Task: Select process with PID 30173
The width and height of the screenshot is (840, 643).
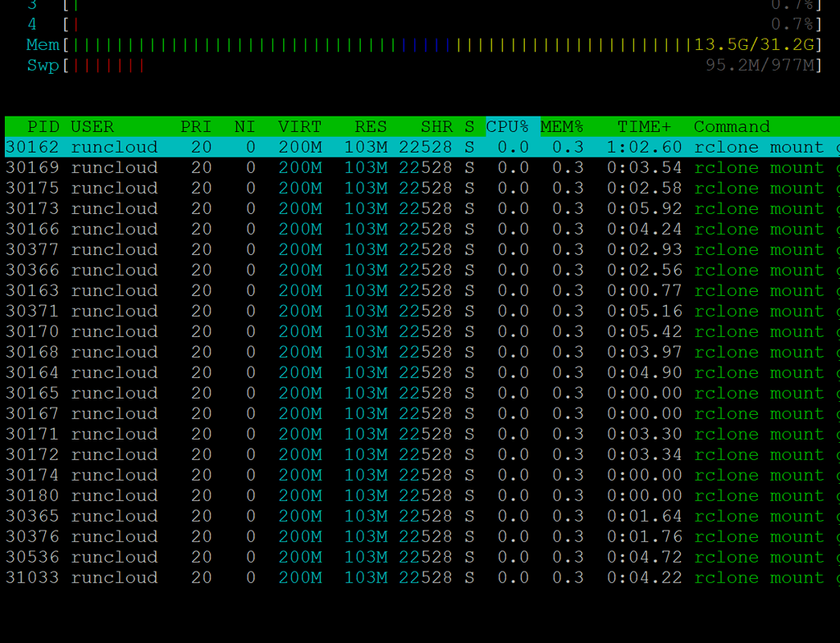Action: pyautogui.click(x=422, y=208)
